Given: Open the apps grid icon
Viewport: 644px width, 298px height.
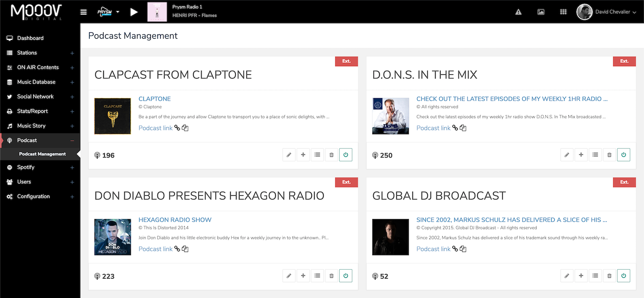Looking at the screenshot, I should coord(563,12).
